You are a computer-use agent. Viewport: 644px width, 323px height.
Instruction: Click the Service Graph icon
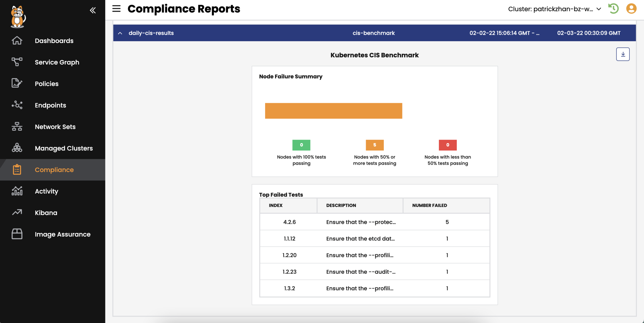pyautogui.click(x=17, y=62)
